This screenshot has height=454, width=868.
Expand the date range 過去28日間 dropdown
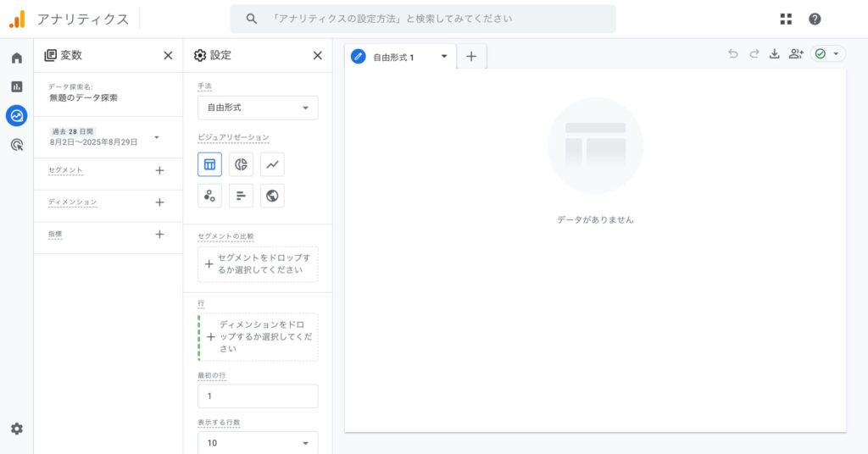pyautogui.click(x=156, y=137)
